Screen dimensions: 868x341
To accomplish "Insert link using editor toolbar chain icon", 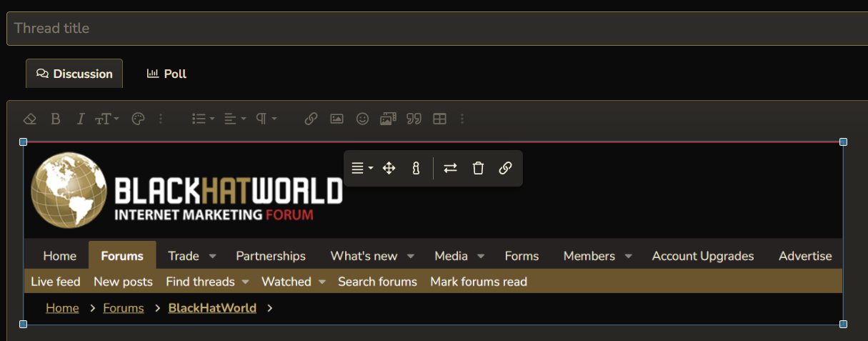I will [311, 119].
